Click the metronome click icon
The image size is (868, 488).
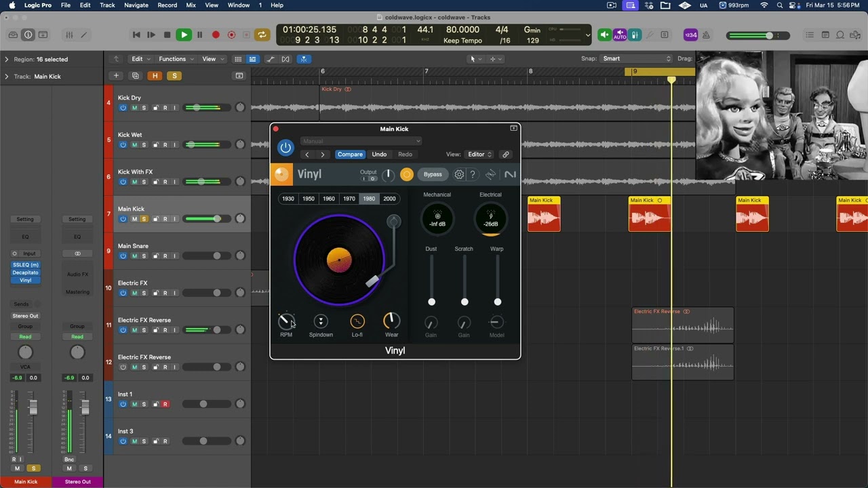coord(706,35)
